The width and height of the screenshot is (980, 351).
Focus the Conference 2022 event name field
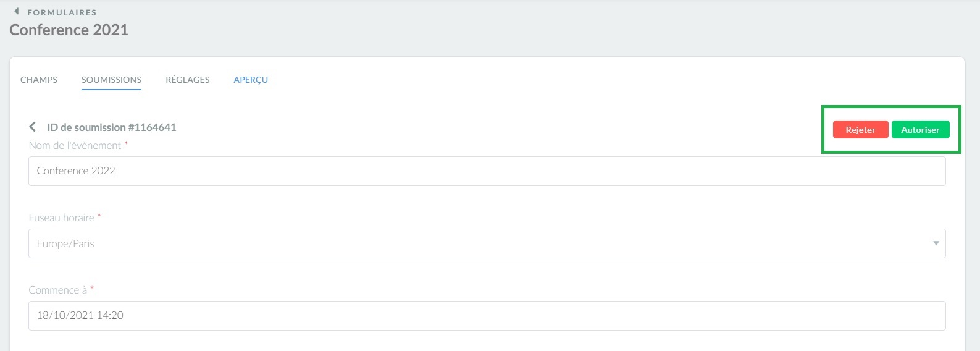click(x=487, y=171)
